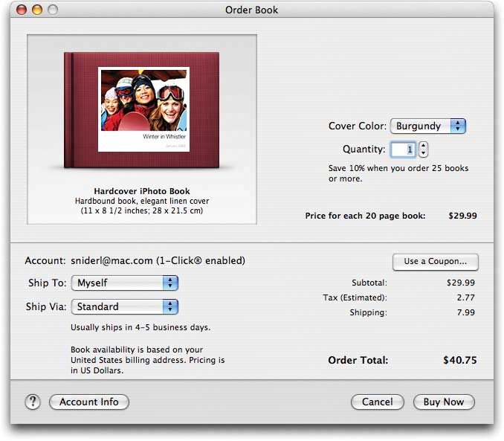Click the burgundy book cover preview

click(142, 110)
